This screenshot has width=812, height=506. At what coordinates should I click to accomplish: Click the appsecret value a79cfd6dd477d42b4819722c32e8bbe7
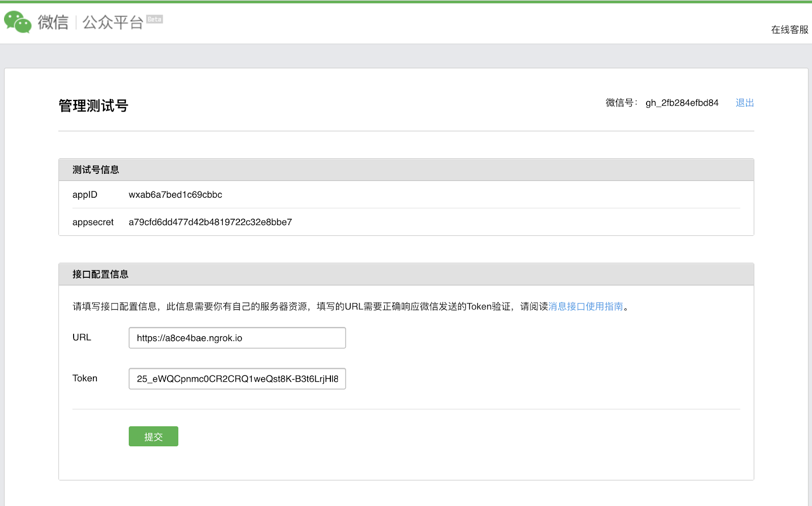(x=210, y=222)
